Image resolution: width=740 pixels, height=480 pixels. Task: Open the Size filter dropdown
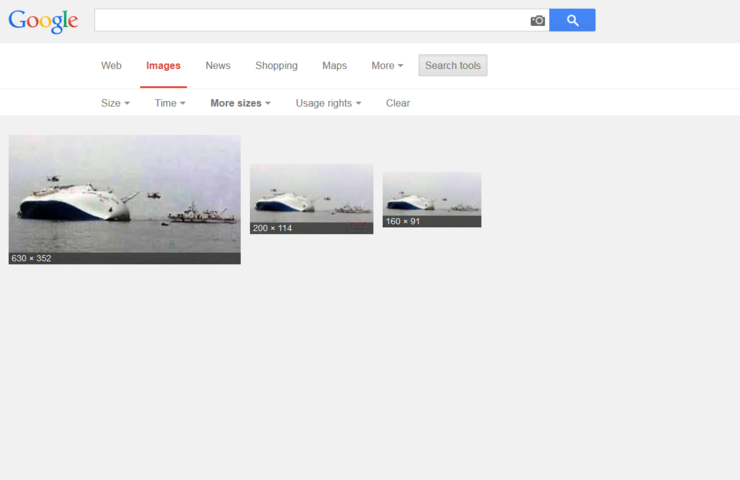pos(115,103)
